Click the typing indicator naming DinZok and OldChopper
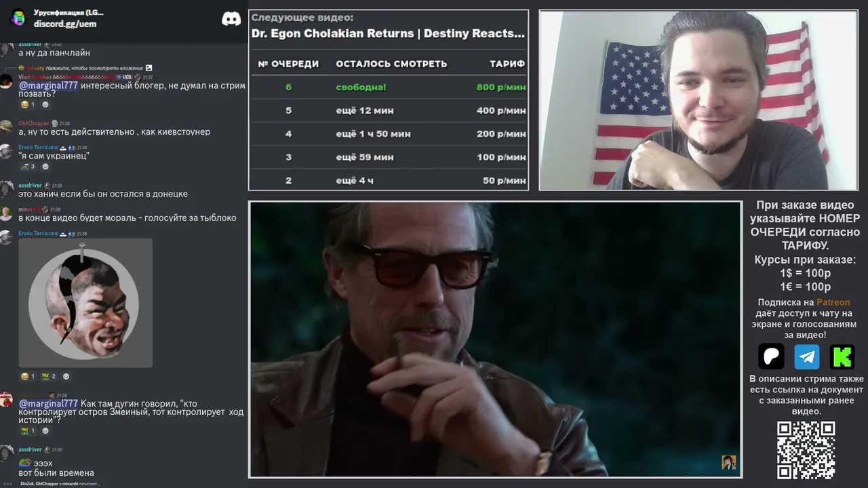 (x=60, y=484)
